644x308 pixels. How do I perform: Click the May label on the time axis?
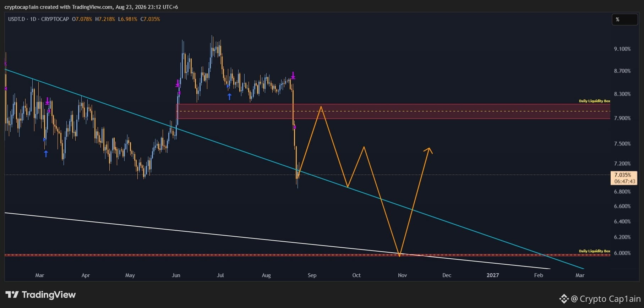(x=130, y=275)
